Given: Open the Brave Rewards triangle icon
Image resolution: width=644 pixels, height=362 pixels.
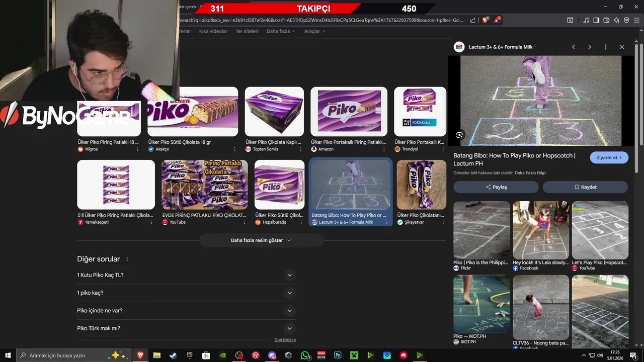Looking at the screenshot, I should point(497,20).
